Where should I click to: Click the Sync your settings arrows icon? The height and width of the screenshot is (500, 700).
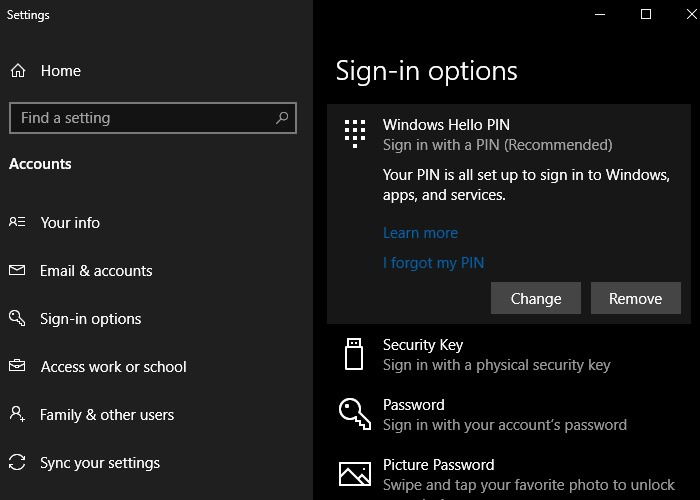coord(17,462)
